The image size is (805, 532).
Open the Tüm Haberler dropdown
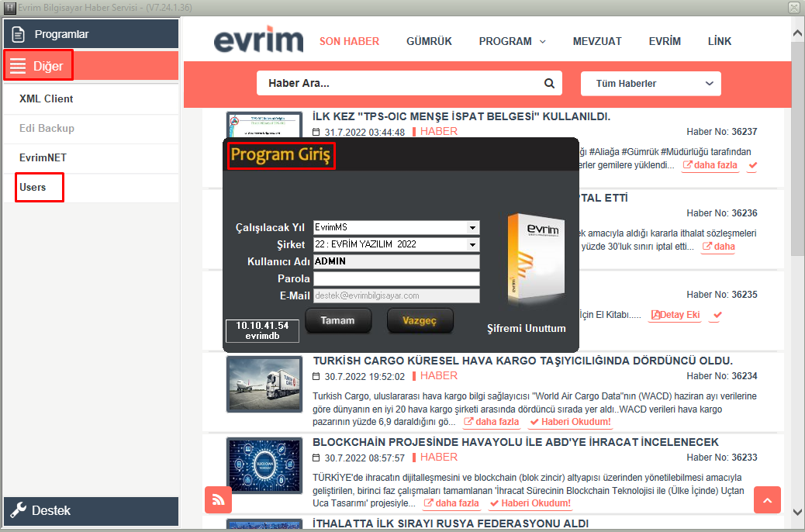(x=651, y=83)
